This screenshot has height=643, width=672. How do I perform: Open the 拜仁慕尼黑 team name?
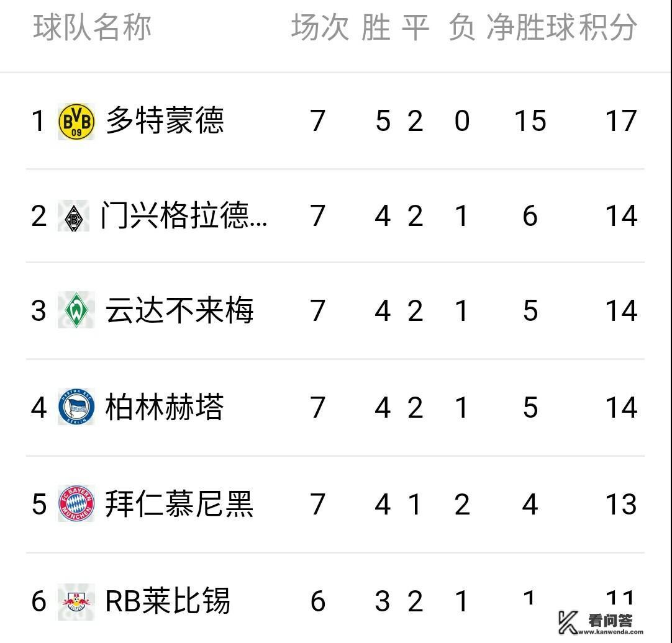tap(179, 503)
